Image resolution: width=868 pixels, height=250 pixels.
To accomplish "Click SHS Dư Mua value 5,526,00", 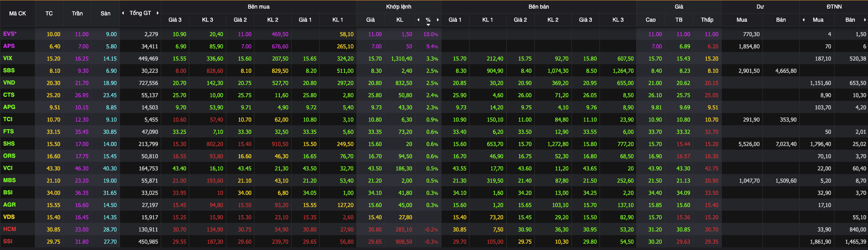I will (x=749, y=144).
